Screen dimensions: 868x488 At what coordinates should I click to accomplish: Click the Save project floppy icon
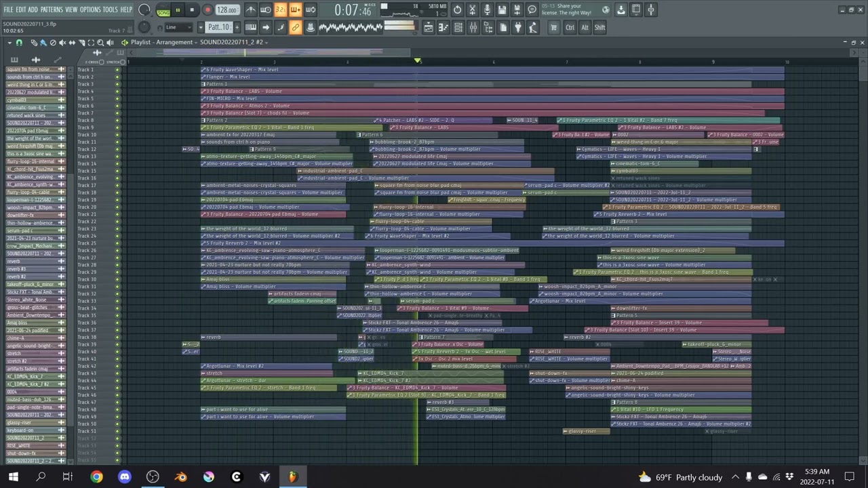[502, 9]
